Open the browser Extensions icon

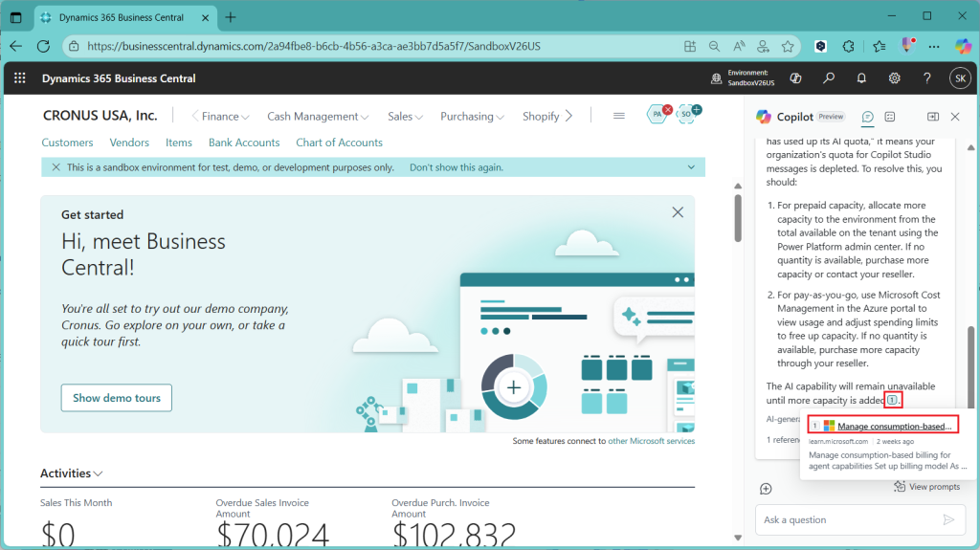coord(848,46)
